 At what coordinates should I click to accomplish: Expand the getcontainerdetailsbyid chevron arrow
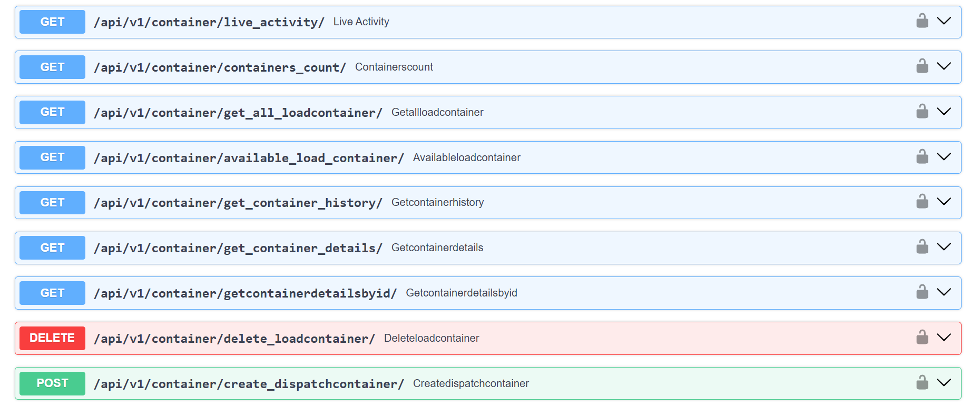(944, 292)
